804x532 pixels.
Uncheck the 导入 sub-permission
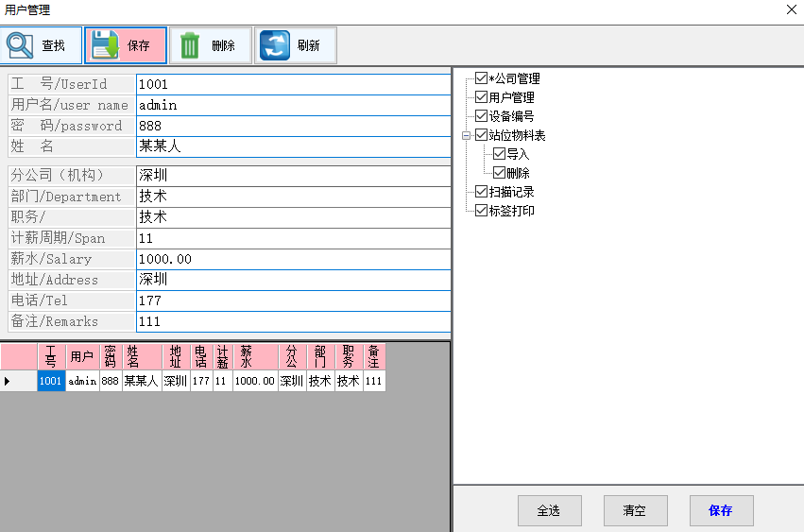(x=500, y=154)
